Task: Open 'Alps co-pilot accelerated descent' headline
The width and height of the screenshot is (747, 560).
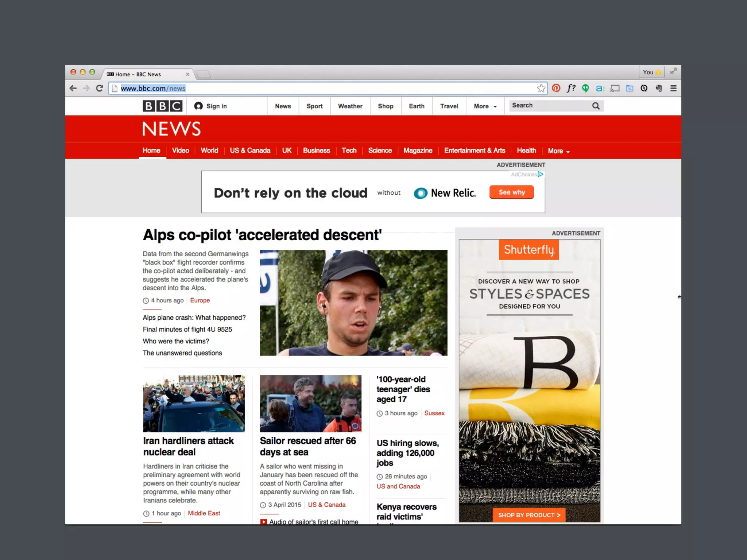Action: pyautogui.click(x=262, y=235)
